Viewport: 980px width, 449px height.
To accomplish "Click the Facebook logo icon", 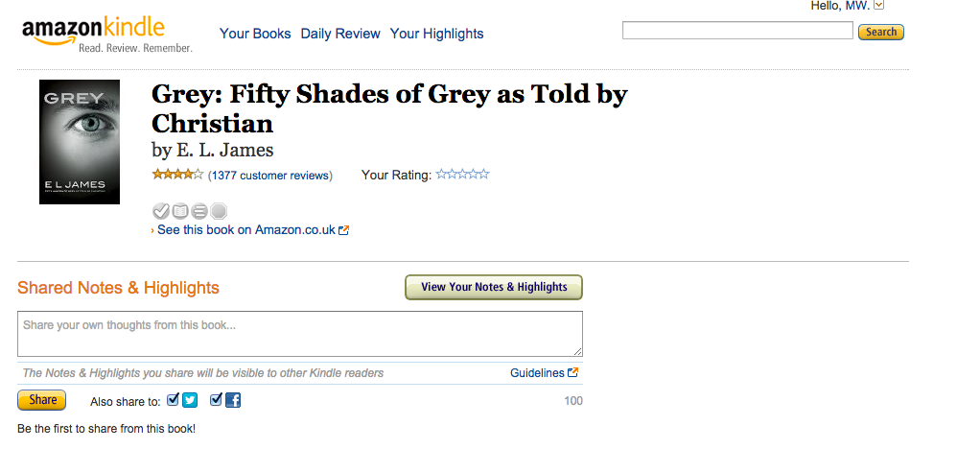I will click(x=233, y=400).
